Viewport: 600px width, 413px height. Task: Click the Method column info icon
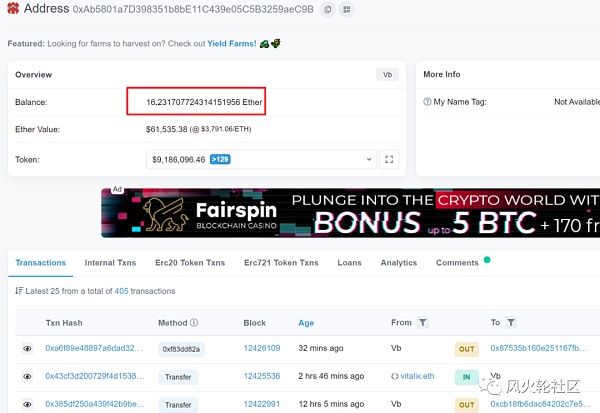point(194,323)
